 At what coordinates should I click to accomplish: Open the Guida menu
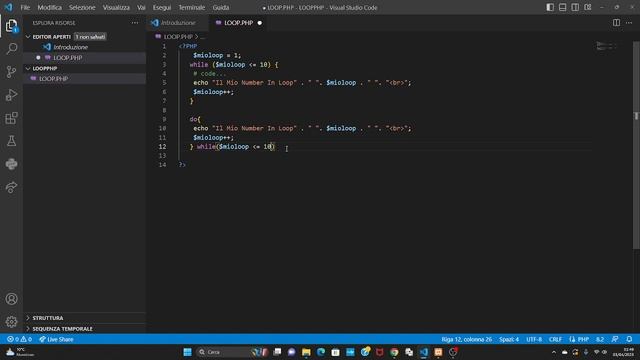pyautogui.click(x=221, y=7)
